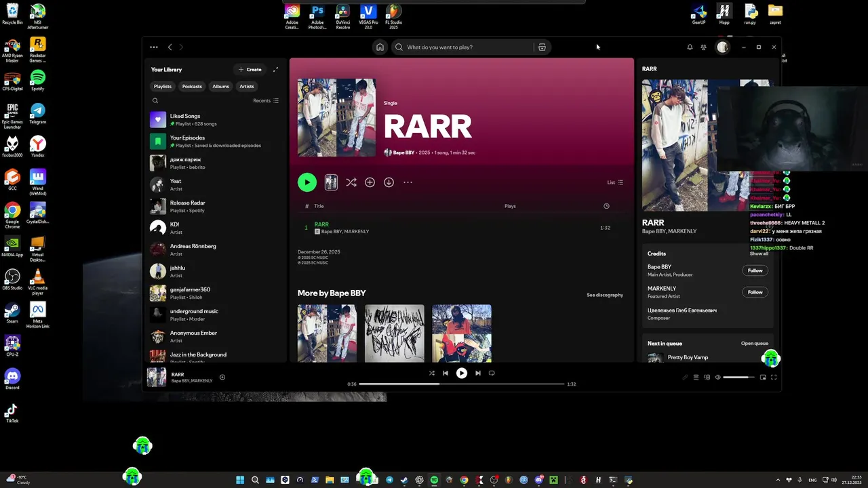Open Bape BBY artist link in header
The width and height of the screenshot is (868, 488).
[403, 152]
